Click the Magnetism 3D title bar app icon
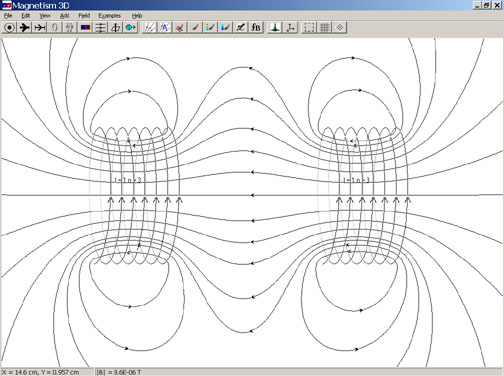This screenshot has height=376, width=504. [6, 5]
